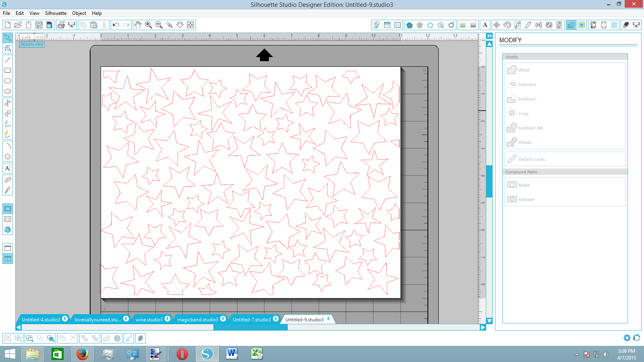Select the Draw a Regular Polygon tool
This screenshot has width=644, height=362.
(x=8, y=156)
